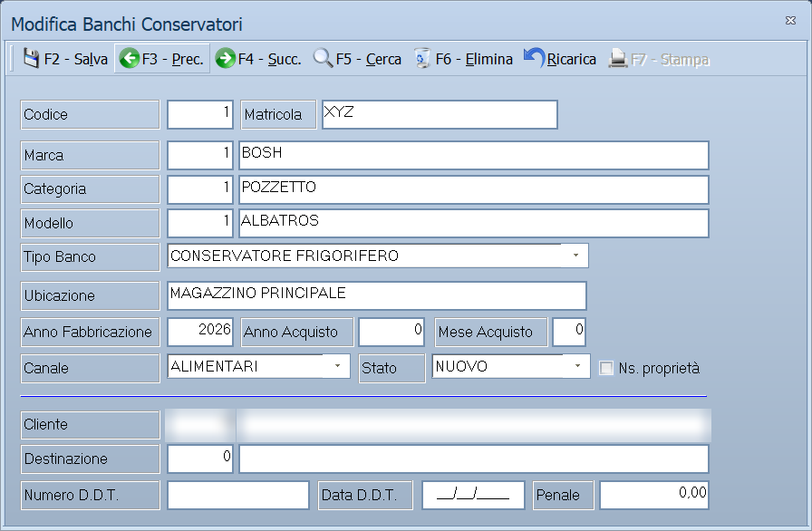Click the green left arrow Prec. icon
This screenshot has width=812, height=531.
pos(129,59)
